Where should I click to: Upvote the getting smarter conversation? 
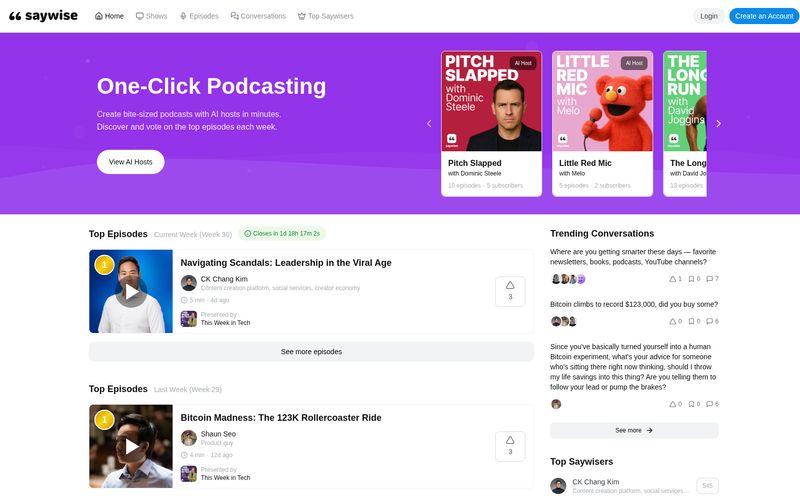pyautogui.click(x=674, y=279)
